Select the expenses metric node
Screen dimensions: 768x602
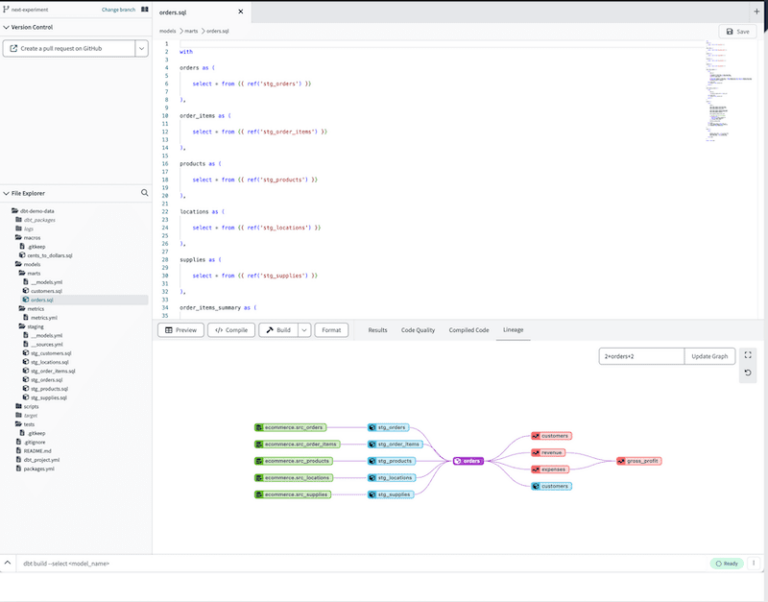pyautogui.click(x=550, y=469)
